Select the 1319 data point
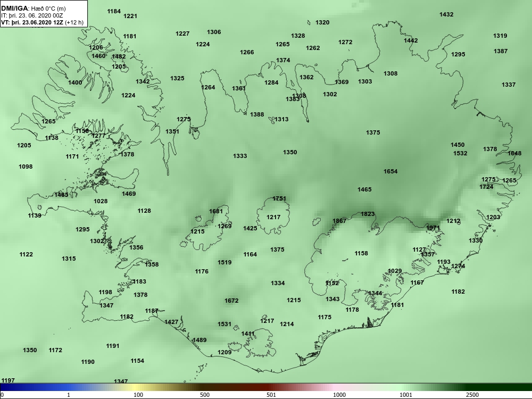This screenshot has height=399, width=532. pyautogui.click(x=500, y=36)
